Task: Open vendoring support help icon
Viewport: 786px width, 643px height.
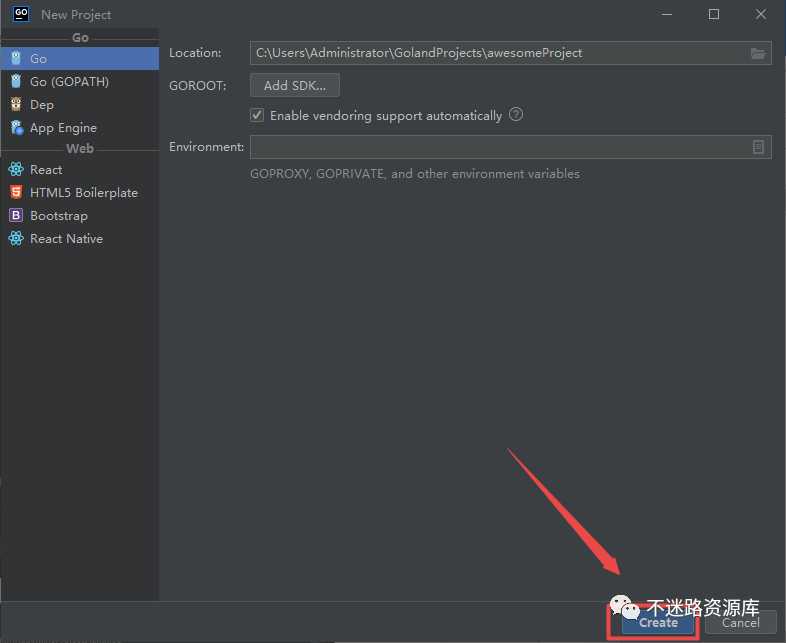Action: coord(516,115)
